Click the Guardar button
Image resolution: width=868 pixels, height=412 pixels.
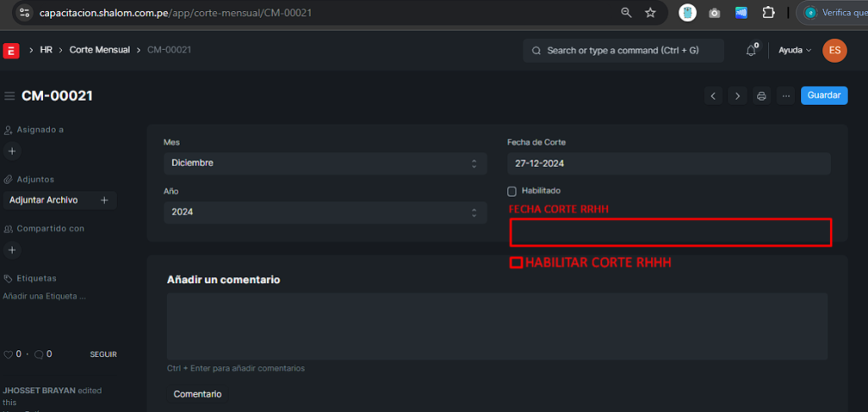824,95
